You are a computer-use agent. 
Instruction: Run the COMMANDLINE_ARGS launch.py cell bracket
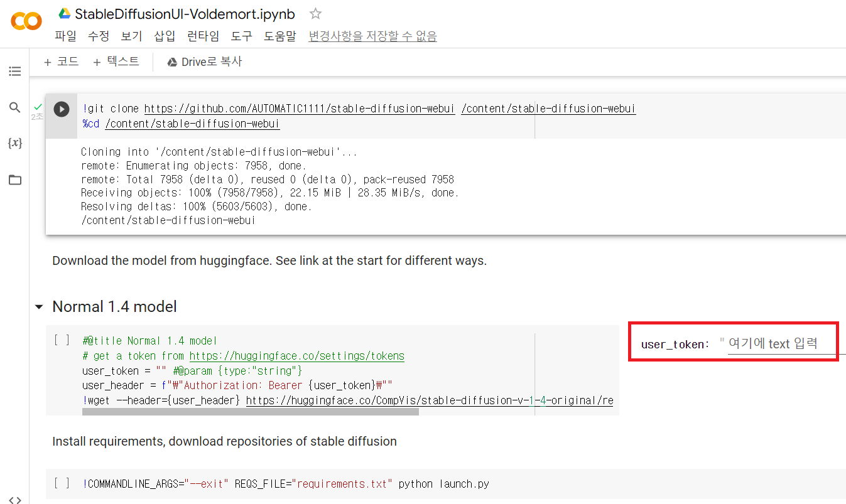coord(62,484)
